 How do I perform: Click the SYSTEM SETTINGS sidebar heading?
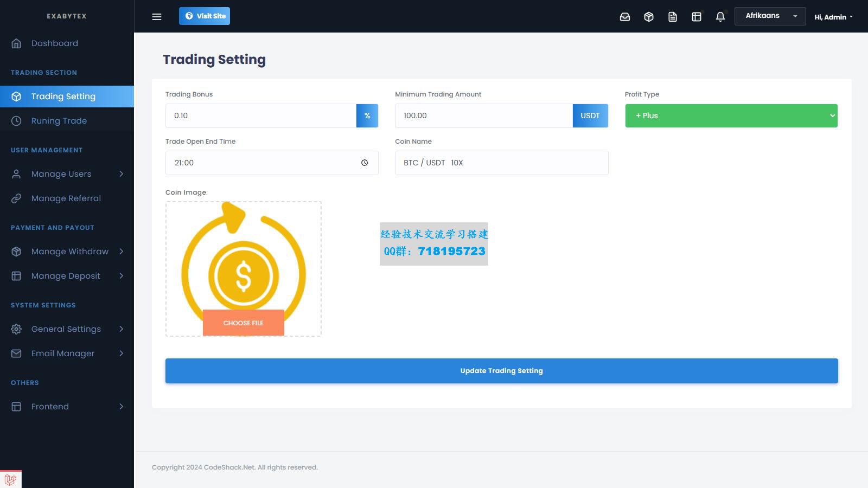click(43, 305)
